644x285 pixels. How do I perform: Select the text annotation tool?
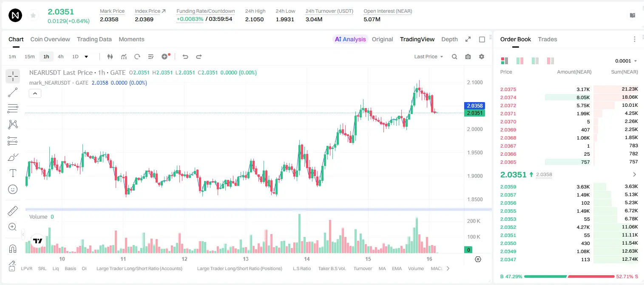click(x=13, y=173)
